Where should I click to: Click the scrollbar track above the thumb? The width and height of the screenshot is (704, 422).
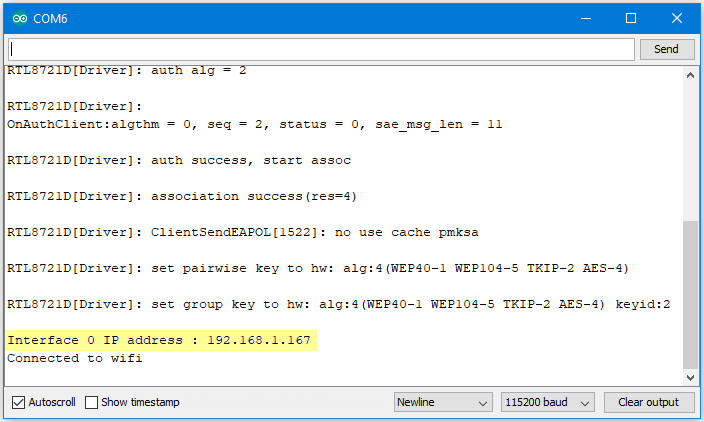point(691,152)
